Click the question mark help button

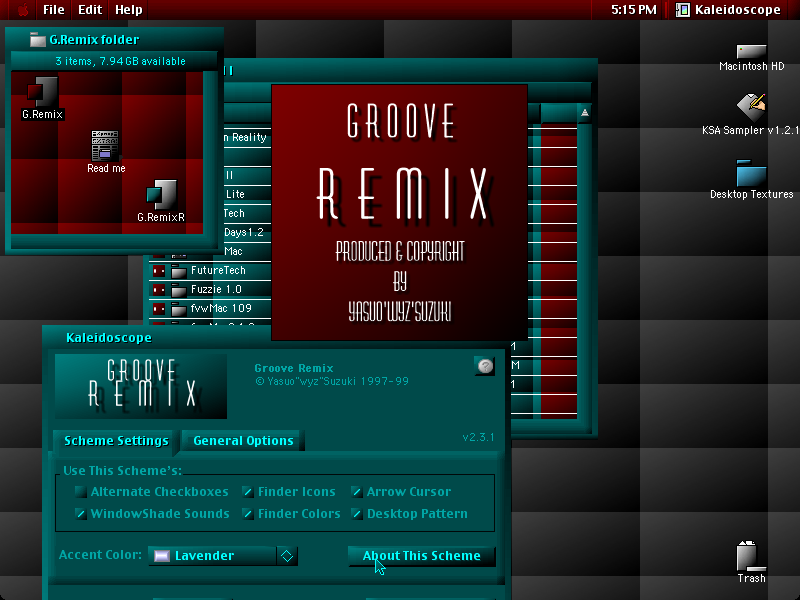coord(485,365)
